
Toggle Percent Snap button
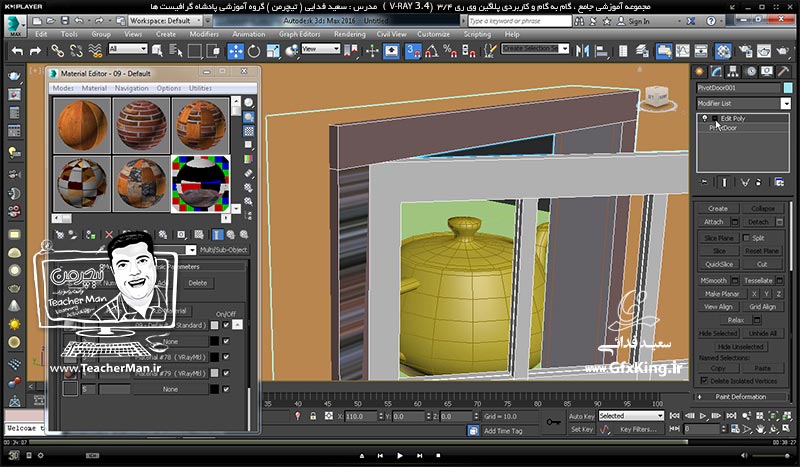[450, 51]
